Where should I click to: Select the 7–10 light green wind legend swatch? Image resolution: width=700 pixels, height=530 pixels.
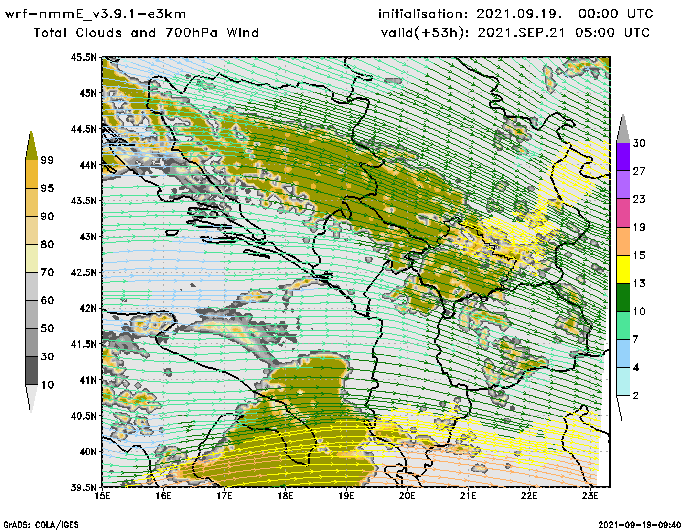click(623, 326)
